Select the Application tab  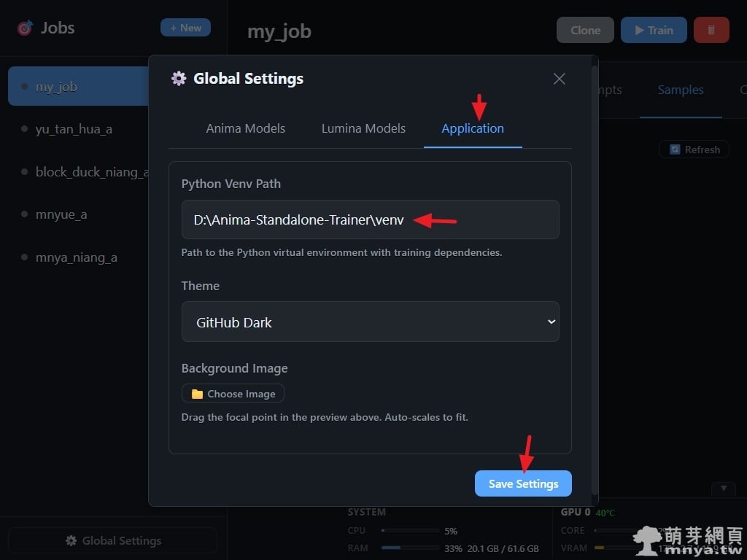click(473, 128)
